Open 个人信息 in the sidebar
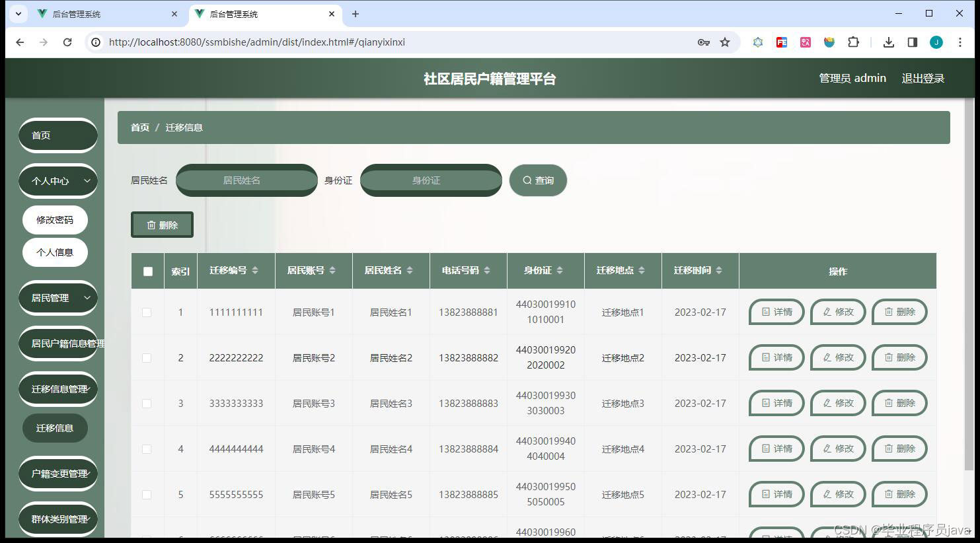Image resolution: width=980 pixels, height=543 pixels. [55, 252]
